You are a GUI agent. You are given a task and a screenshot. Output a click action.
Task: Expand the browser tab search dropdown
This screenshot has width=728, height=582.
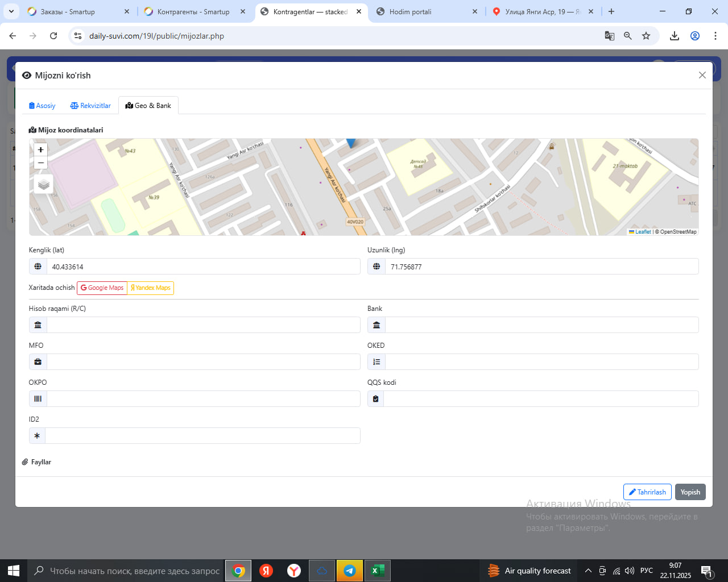pyautogui.click(x=11, y=11)
